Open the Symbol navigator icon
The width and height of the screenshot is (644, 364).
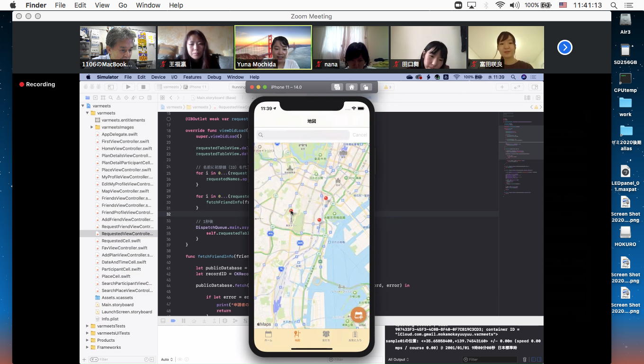[x=103, y=98]
